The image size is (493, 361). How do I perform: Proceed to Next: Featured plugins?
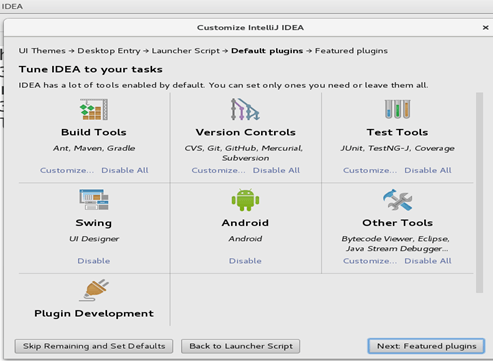pos(426,346)
